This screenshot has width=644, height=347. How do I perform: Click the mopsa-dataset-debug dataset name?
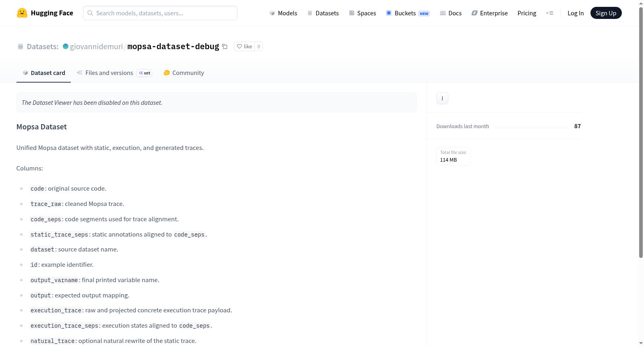pyautogui.click(x=173, y=46)
